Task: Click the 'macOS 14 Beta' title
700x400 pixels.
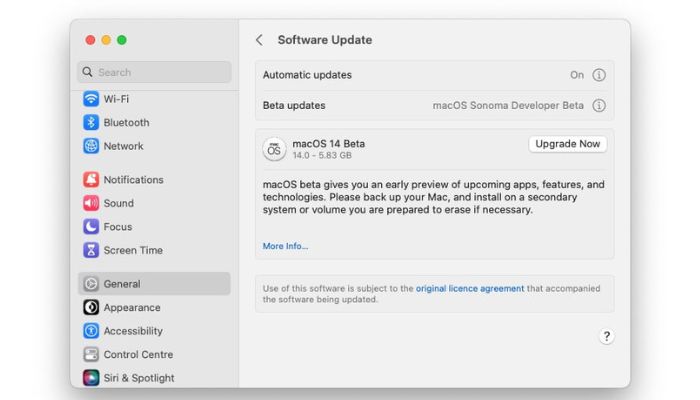Action: coord(329,144)
